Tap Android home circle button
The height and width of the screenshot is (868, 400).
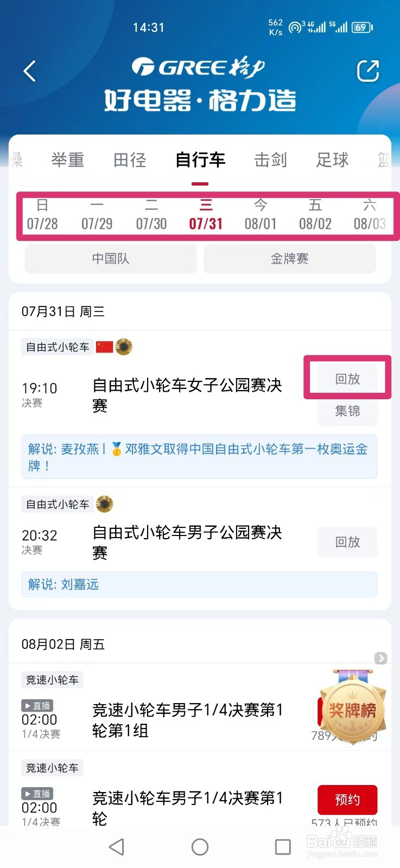[x=200, y=846]
